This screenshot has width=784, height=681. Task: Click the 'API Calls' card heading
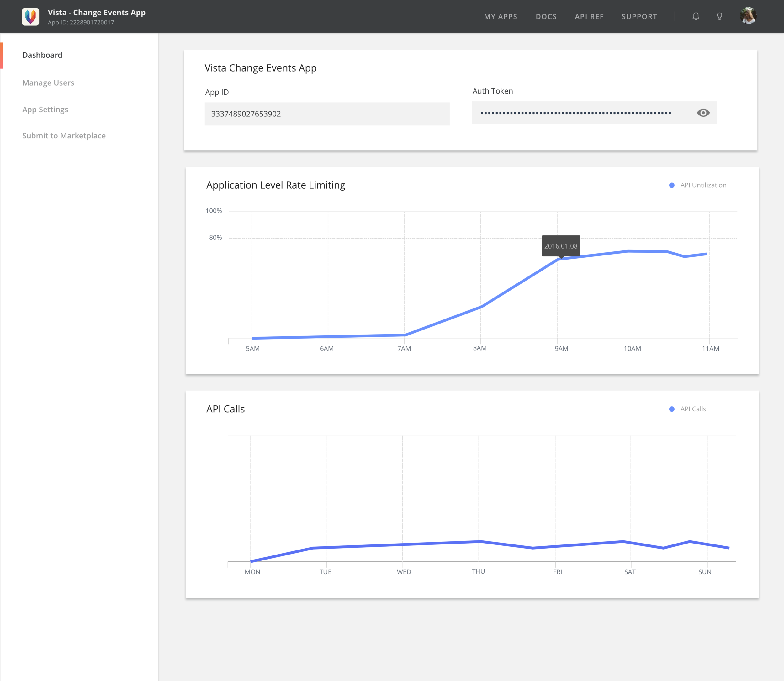click(x=225, y=409)
